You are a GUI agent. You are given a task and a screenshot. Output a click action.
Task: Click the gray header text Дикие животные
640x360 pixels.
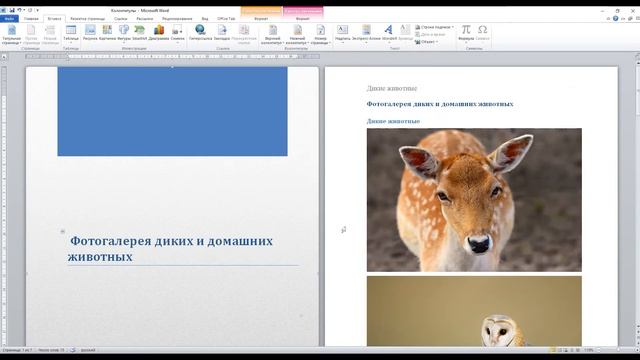pos(391,88)
